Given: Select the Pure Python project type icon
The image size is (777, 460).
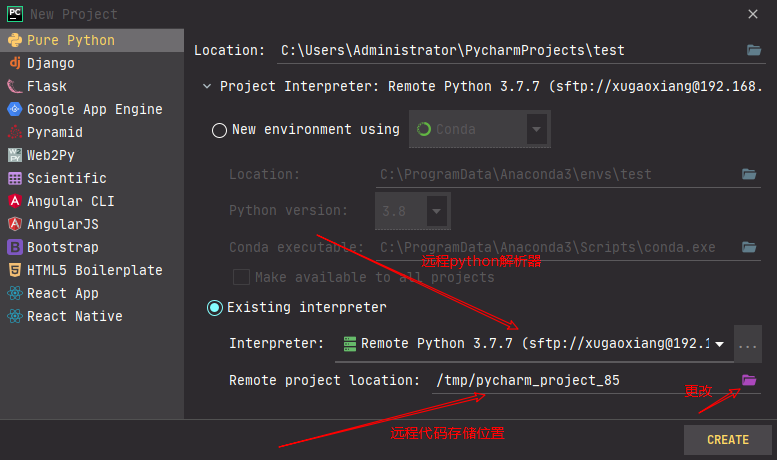Looking at the screenshot, I should [15, 40].
